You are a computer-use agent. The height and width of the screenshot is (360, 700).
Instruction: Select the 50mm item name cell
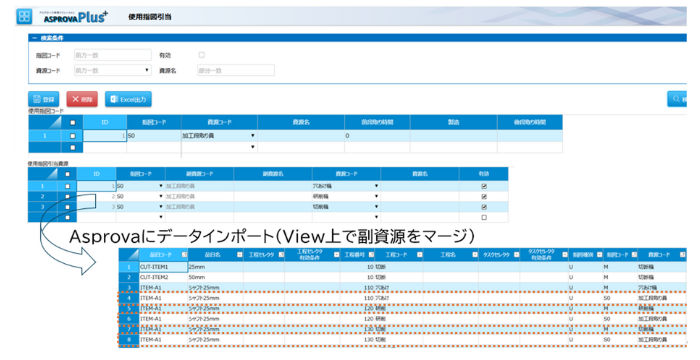[216, 277]
